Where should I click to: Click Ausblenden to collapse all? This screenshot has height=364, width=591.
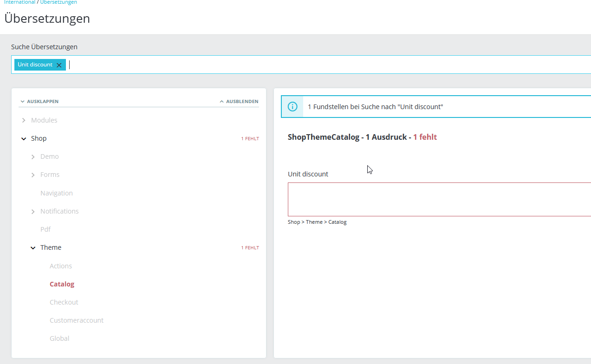pyautogui.click(x=239, y=101)
